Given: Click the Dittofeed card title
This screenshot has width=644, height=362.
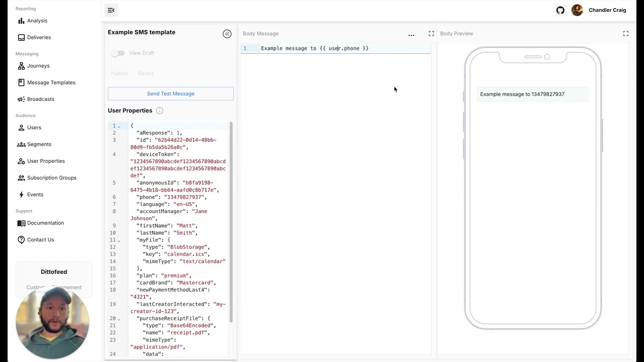Looking at the screenshot, I should [x=54, y=272].
